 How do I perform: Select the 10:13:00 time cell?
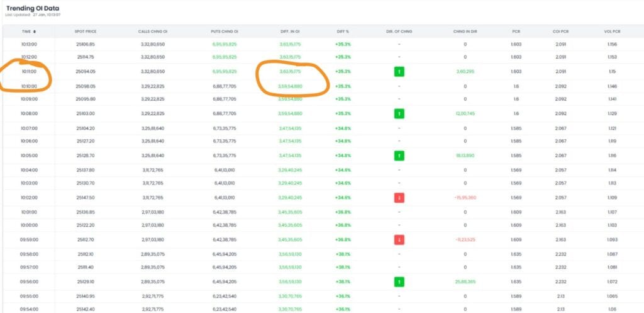(x=29, y=45)
